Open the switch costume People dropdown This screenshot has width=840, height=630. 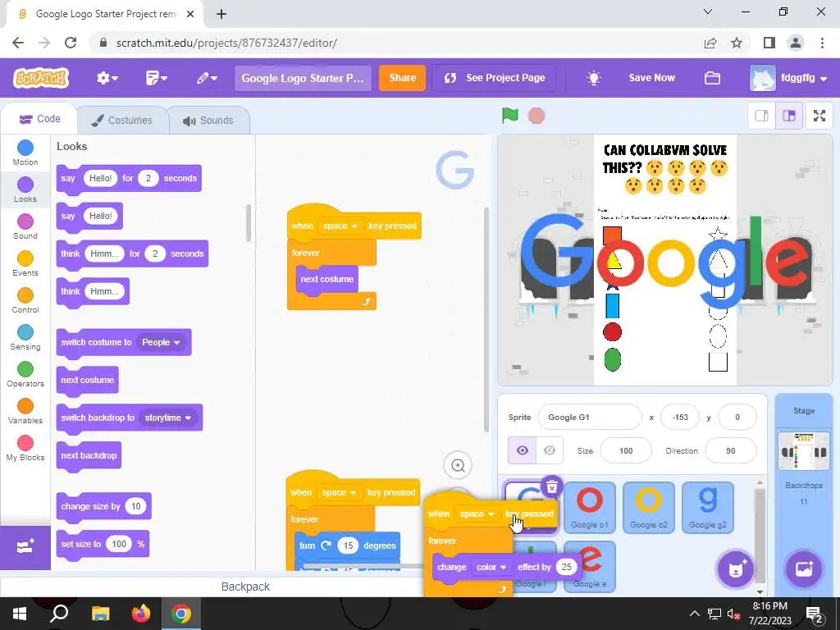[x=161, y=342]
